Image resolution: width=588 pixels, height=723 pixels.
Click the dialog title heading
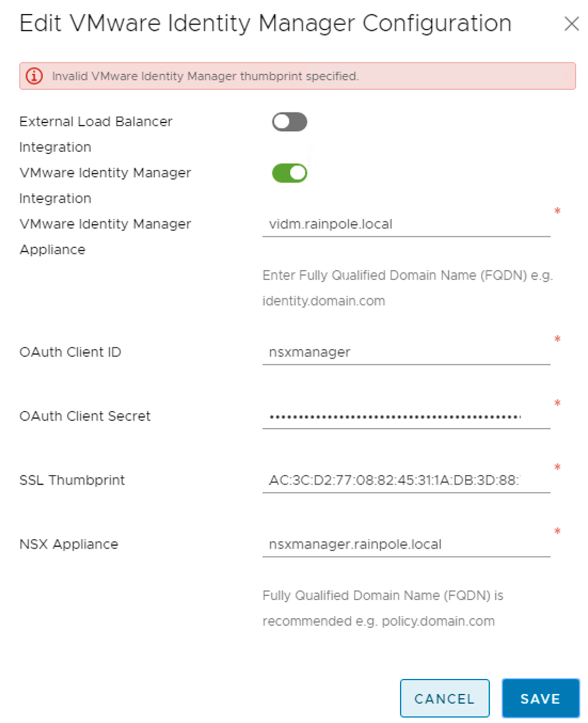click(x=265, y=23)
